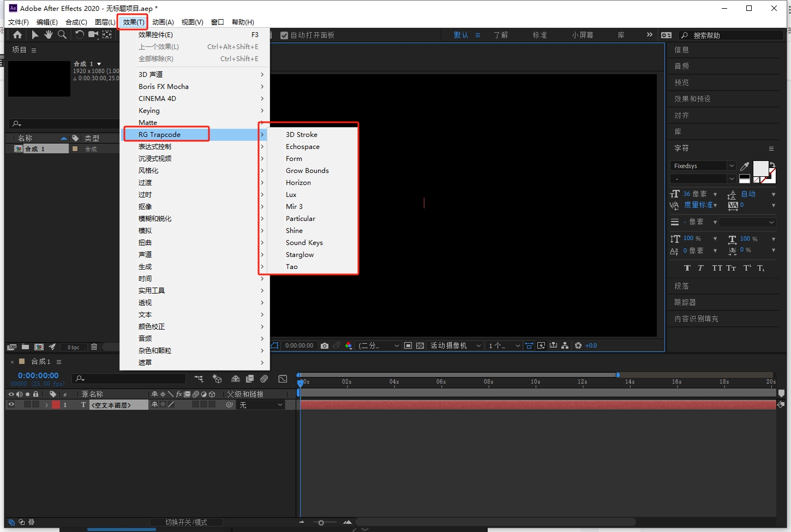Open the viewer resolution dropdown

point(379,345)
